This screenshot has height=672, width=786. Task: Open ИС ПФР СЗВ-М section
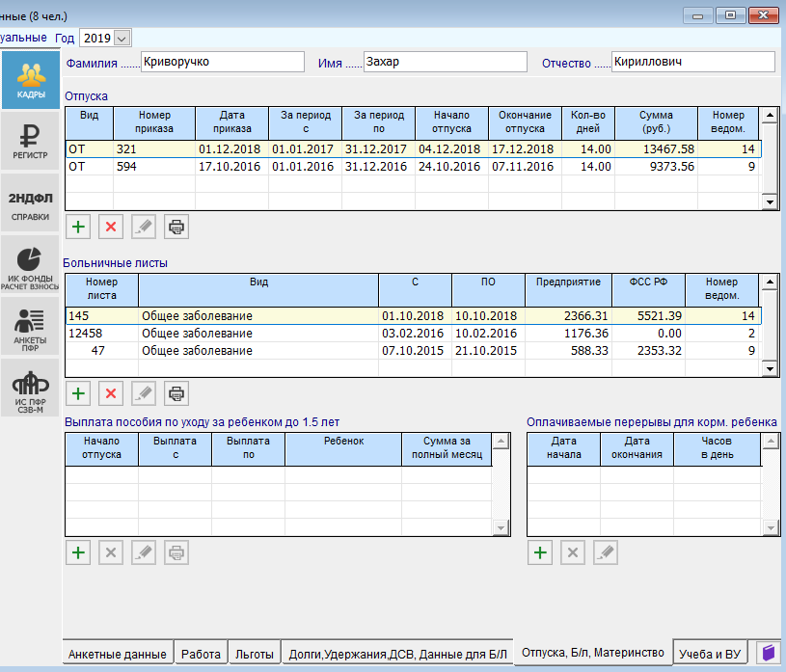click(x=30, y=388)
